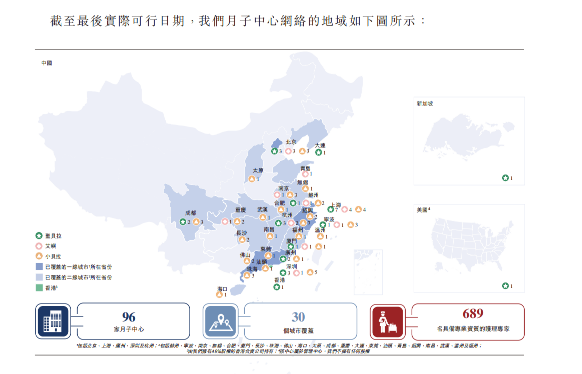Click the 香港 city label on the map

[x=279, y=280]
